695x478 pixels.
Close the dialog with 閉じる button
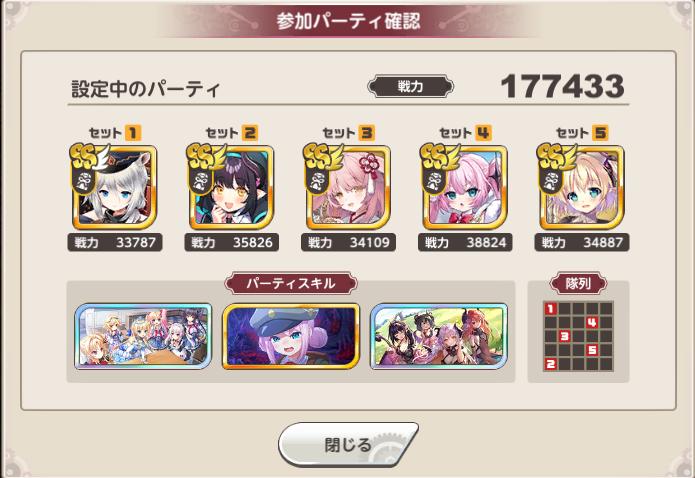pos(348,444)
